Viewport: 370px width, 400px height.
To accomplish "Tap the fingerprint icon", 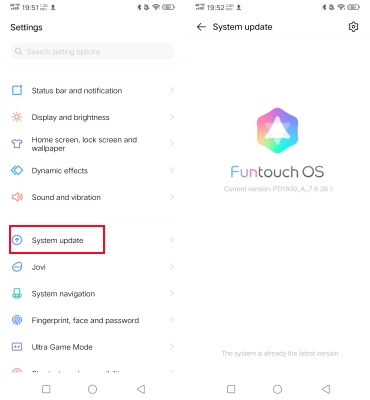I will coord(17,320).
